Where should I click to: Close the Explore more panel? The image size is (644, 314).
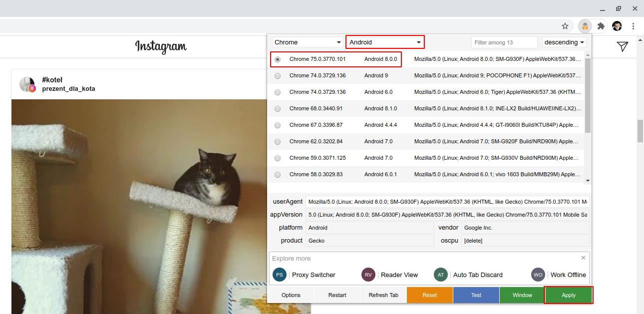click(x=583, y=258)
